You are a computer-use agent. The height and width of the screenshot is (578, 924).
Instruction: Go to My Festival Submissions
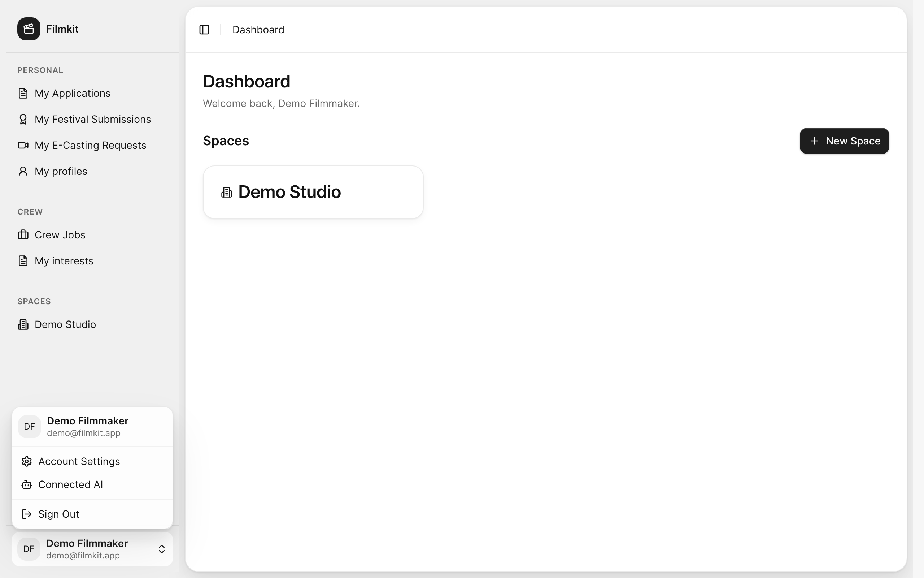point(92,119)
